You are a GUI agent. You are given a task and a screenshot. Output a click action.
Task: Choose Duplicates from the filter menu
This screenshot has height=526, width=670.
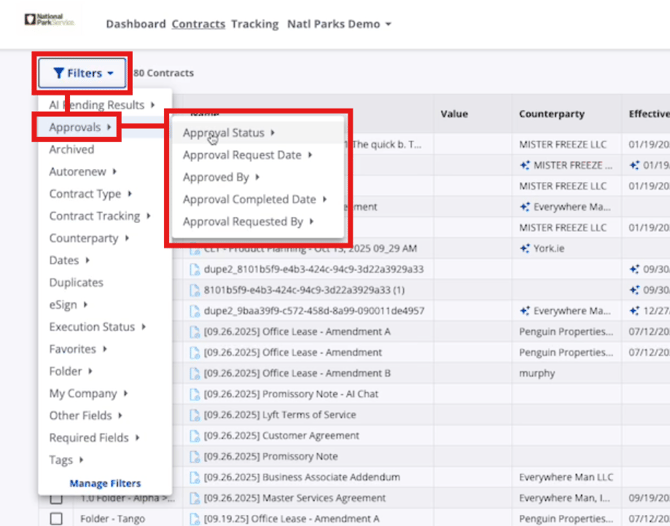coord(76,283)
